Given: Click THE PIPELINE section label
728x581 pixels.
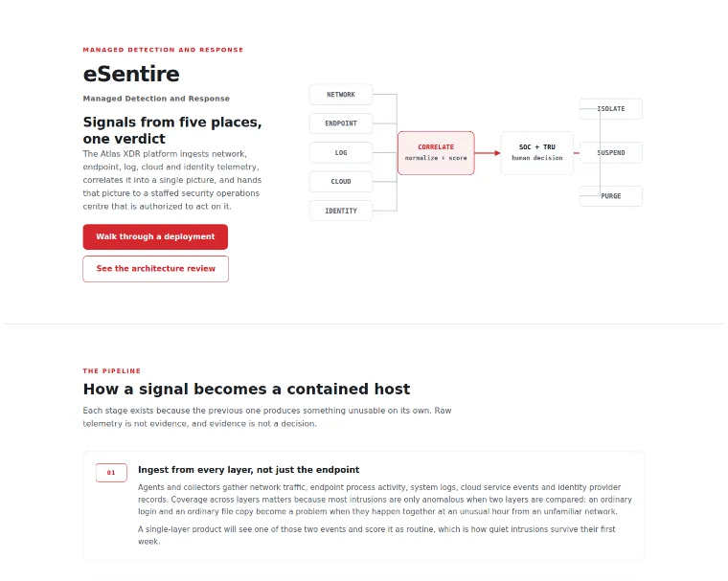Looking at the screenshot, I should (112, 370).
